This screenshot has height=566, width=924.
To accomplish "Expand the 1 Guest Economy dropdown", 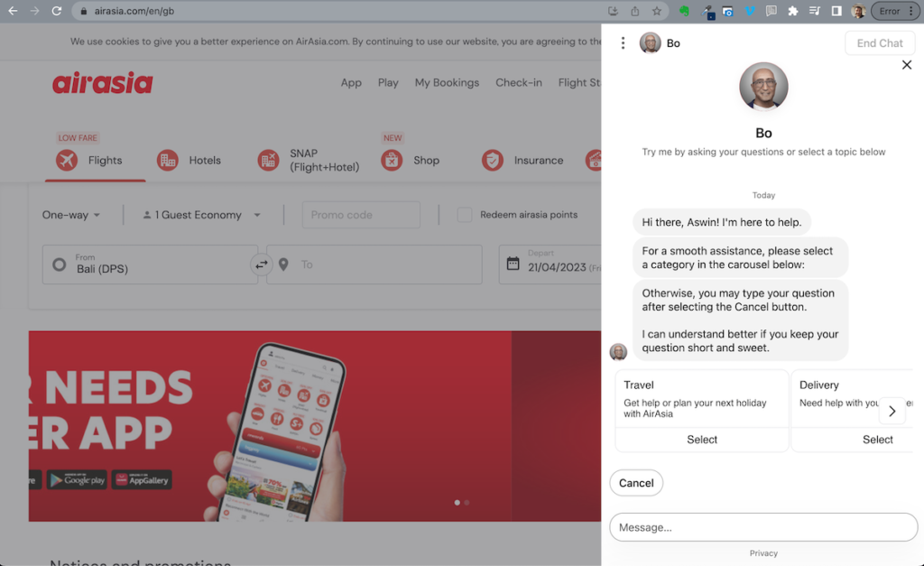I will point(201,215).
